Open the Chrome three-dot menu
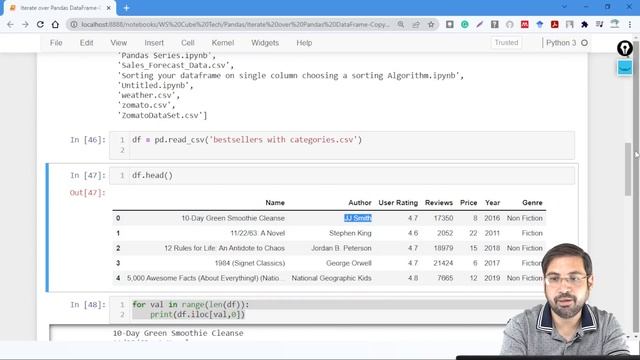640x360 pixels. pos(630,24)
